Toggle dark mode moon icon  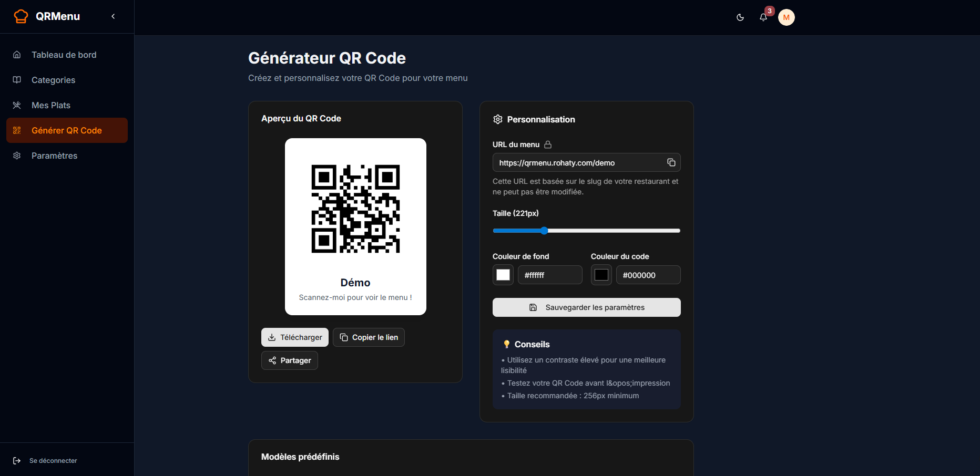(740, 17)
